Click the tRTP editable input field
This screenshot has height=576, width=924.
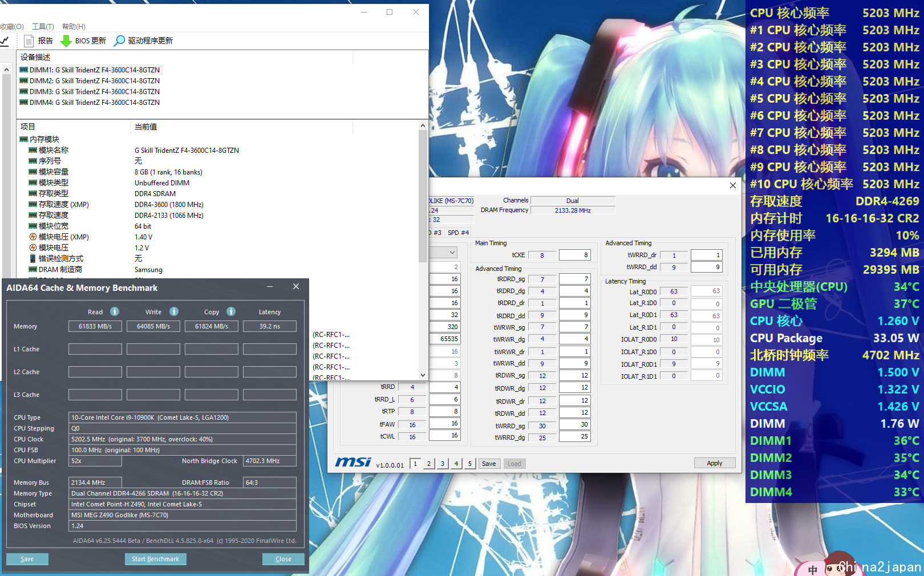(x=444, y=411)
